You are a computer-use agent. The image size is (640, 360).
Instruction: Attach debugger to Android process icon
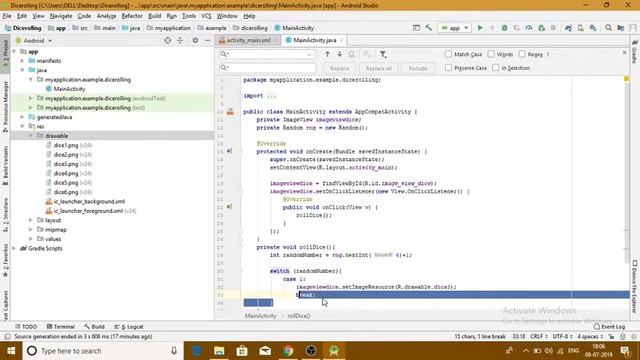pyautogui.click(x=541, y=28)
